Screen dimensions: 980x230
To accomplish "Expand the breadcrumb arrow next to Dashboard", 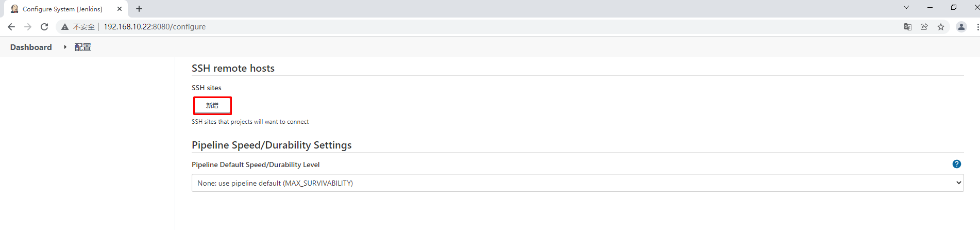I will tap(65, 47).
